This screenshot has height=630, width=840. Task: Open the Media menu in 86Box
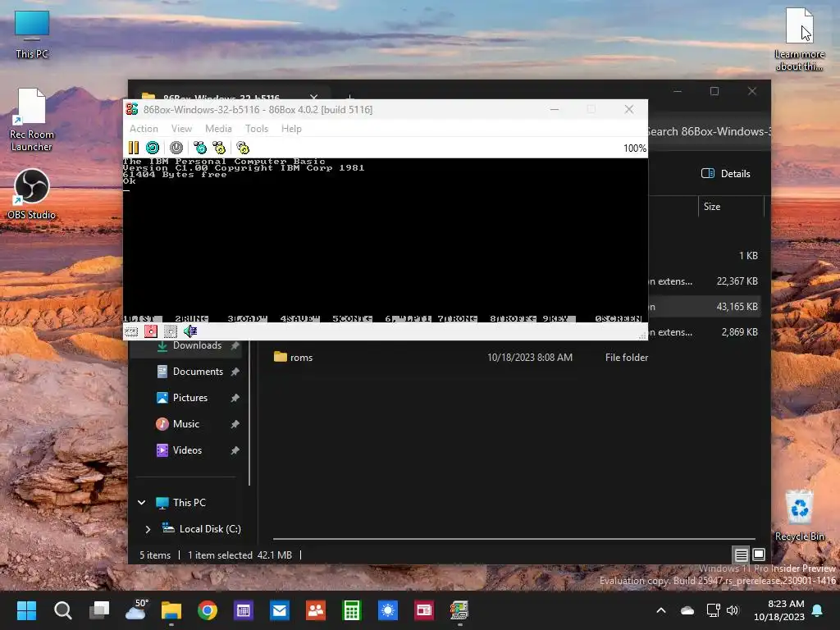click(x=218, y=129)
